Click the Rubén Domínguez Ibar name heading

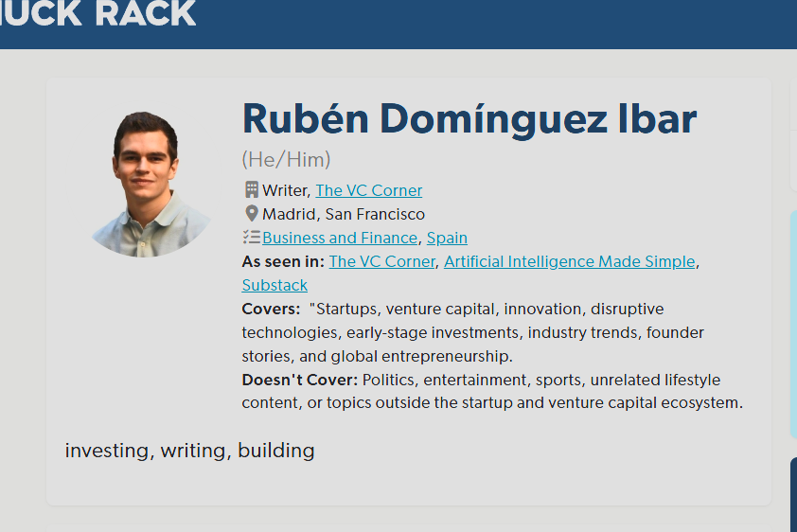(469, 119)
